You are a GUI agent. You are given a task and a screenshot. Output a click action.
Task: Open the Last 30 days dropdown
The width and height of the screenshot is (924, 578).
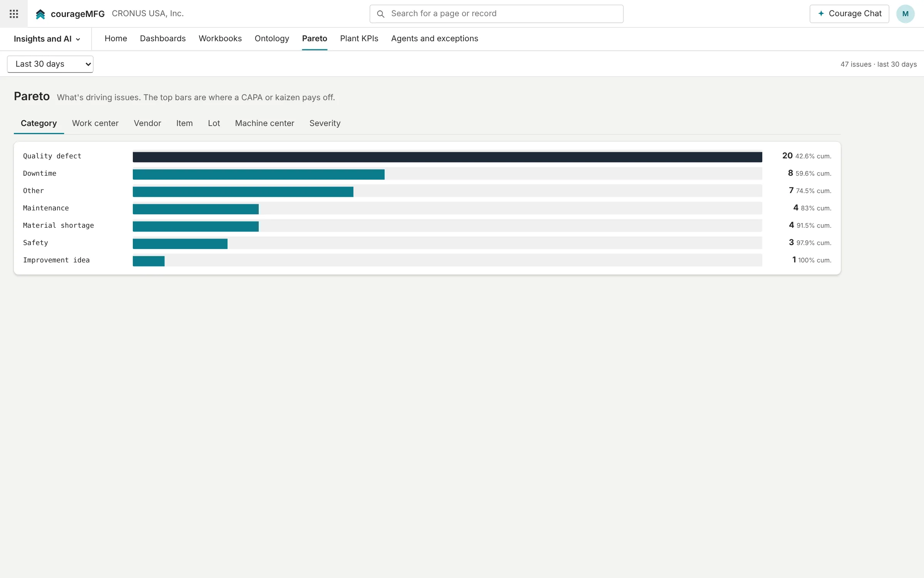coord(50,64)
